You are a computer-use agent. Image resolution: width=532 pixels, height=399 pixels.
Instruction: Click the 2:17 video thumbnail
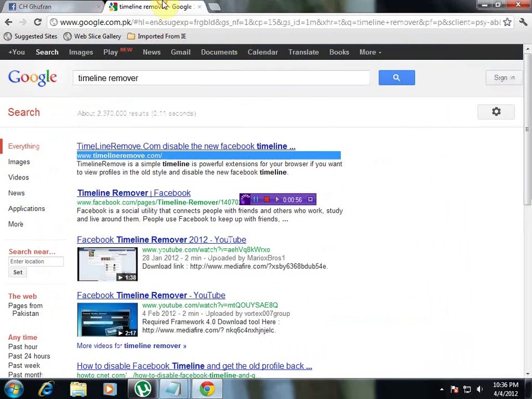107,320
